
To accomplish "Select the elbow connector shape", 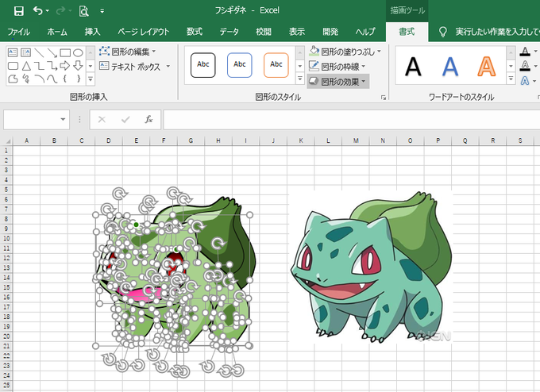I will pos(39,66).
